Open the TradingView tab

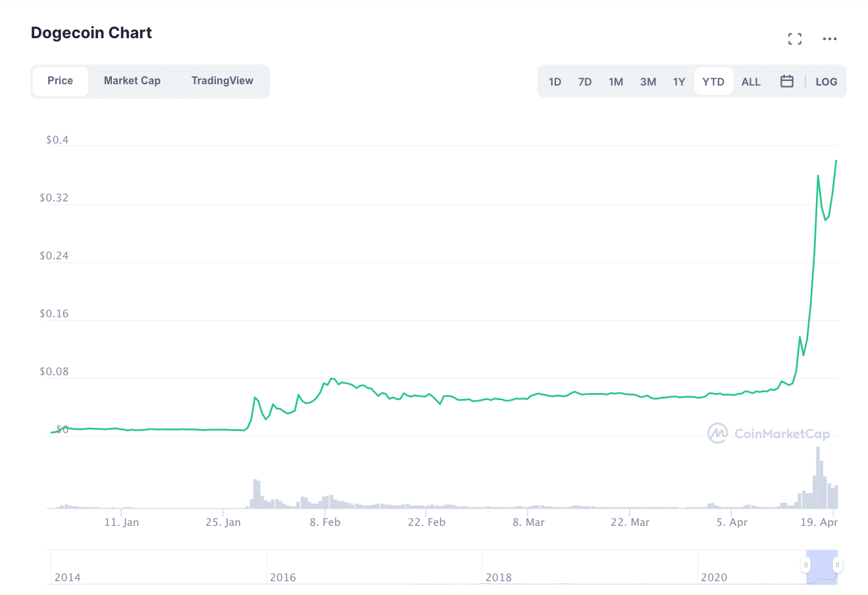point(222,81)
